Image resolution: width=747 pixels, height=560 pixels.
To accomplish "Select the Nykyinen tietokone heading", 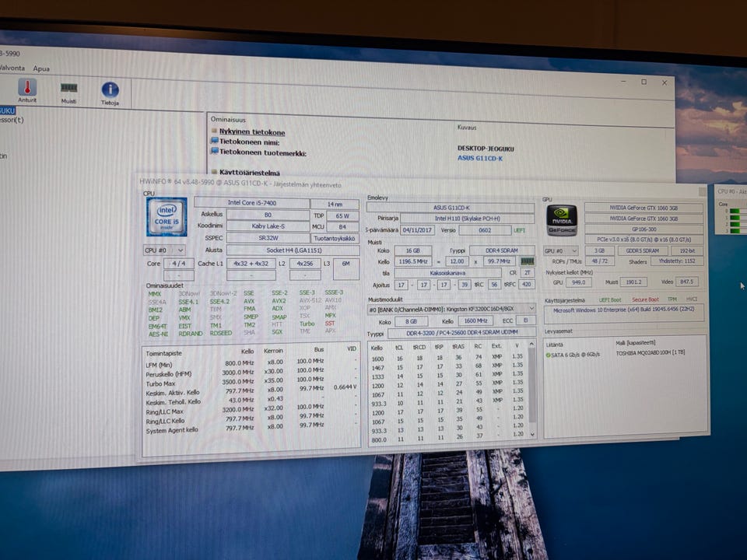I will click(252, 132).
